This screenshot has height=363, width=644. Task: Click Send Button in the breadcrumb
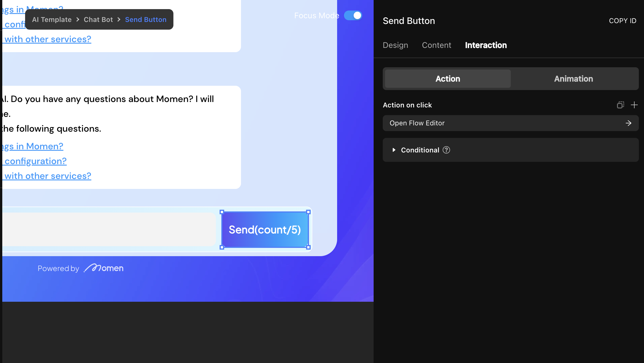coord(145,20)
